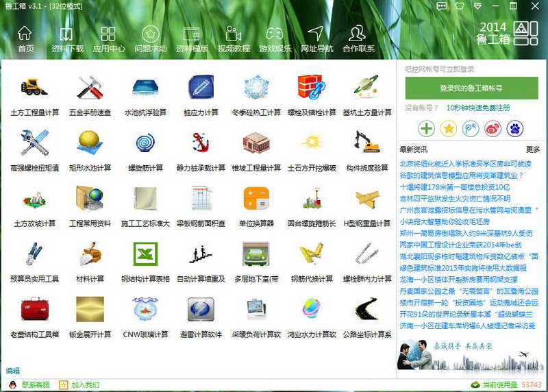Launch 公路坐标计算 road icon
The width and height of the screenshot is (548, 392).
click(367, 309)
